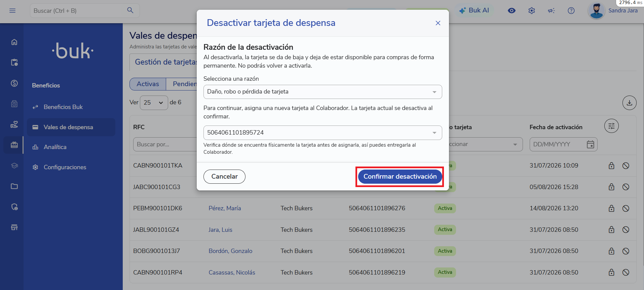Click the Fecha de activación date field
This screenshot has height=290, width=644.
[x=563, y=144]
